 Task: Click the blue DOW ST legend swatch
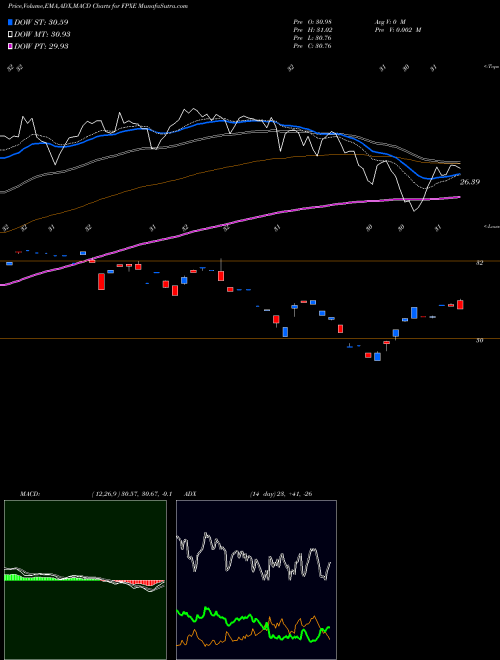point(10,22)
